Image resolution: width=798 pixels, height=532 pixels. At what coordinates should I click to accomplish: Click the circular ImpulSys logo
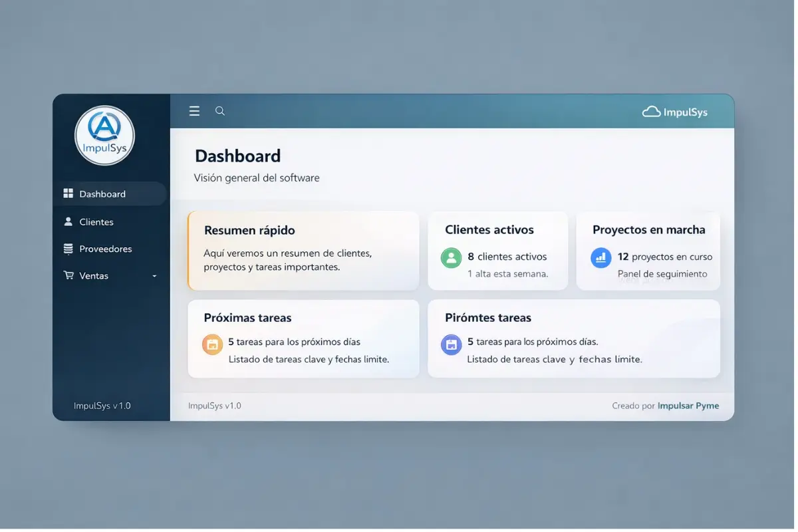[x=104, y=134]
